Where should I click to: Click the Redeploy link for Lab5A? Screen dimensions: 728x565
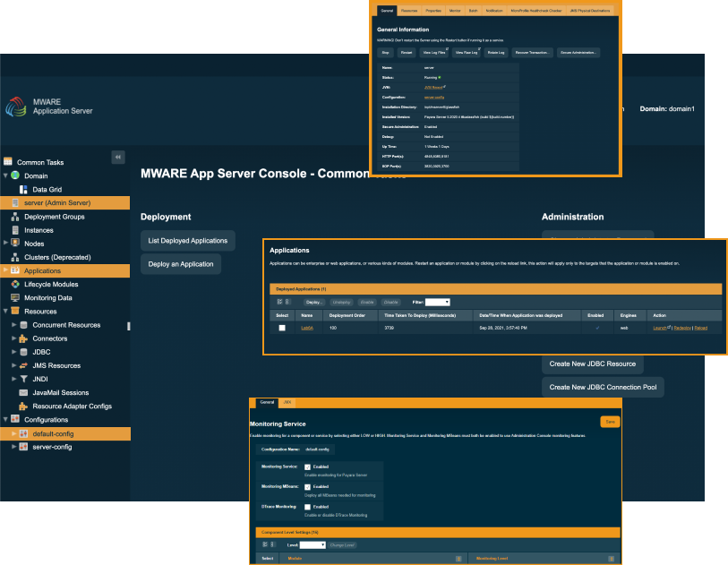click(x=682, y=328)
